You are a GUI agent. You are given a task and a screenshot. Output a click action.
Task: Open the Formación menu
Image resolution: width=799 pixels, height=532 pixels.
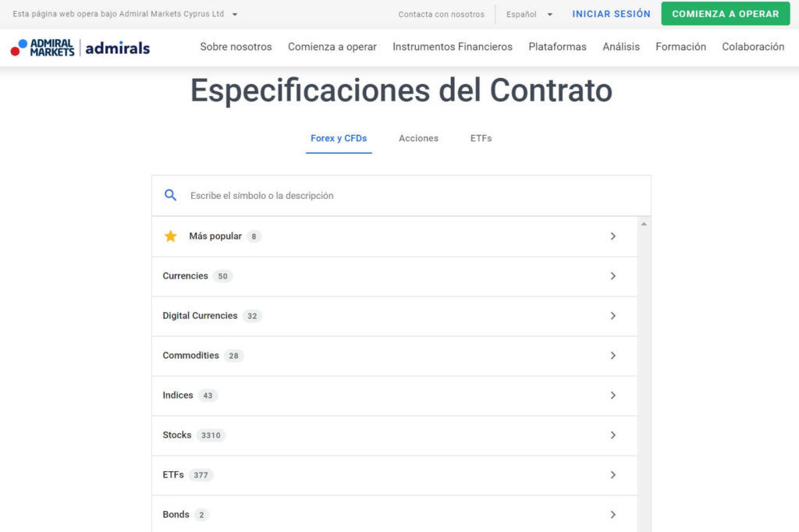pyautogui.click(x=680, y=46)
